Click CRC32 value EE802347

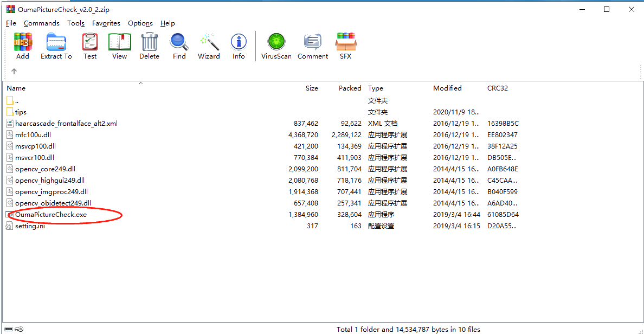click(x=503, y=135)
